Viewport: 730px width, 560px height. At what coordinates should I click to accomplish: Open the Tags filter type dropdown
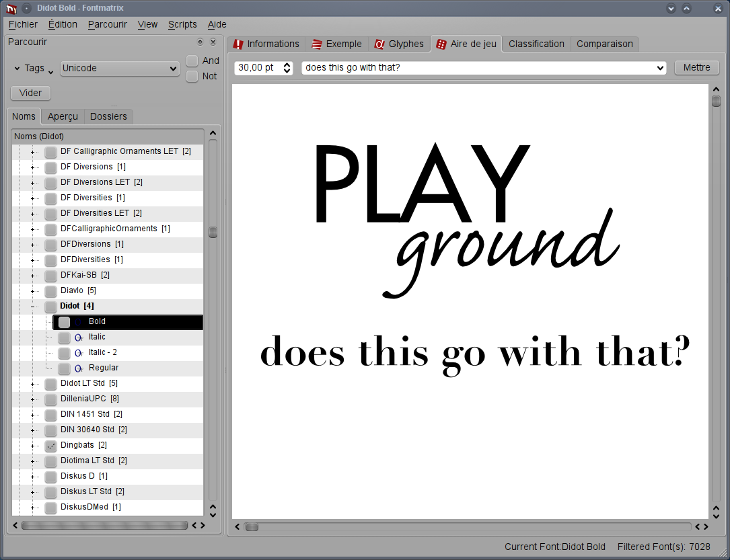34,69
